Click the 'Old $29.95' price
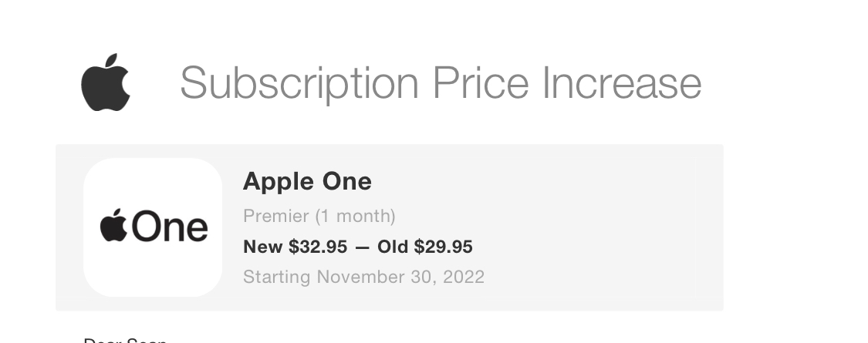 [425, 247]
